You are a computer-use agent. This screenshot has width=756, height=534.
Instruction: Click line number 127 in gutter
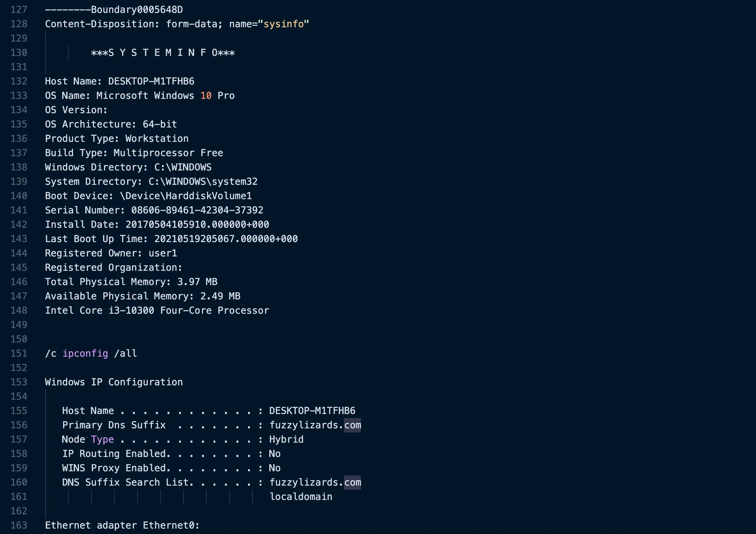pos(19,10)
